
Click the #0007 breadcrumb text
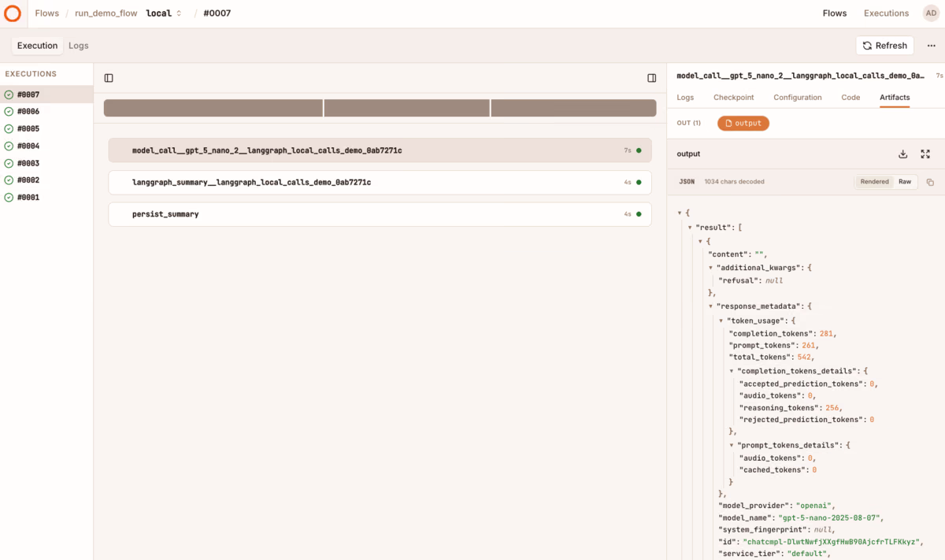[217, 13]
